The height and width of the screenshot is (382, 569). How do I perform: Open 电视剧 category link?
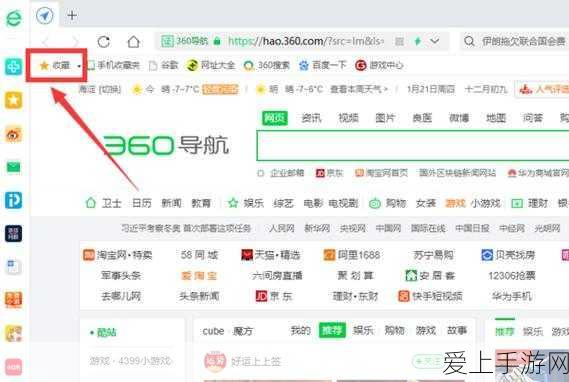343,203
